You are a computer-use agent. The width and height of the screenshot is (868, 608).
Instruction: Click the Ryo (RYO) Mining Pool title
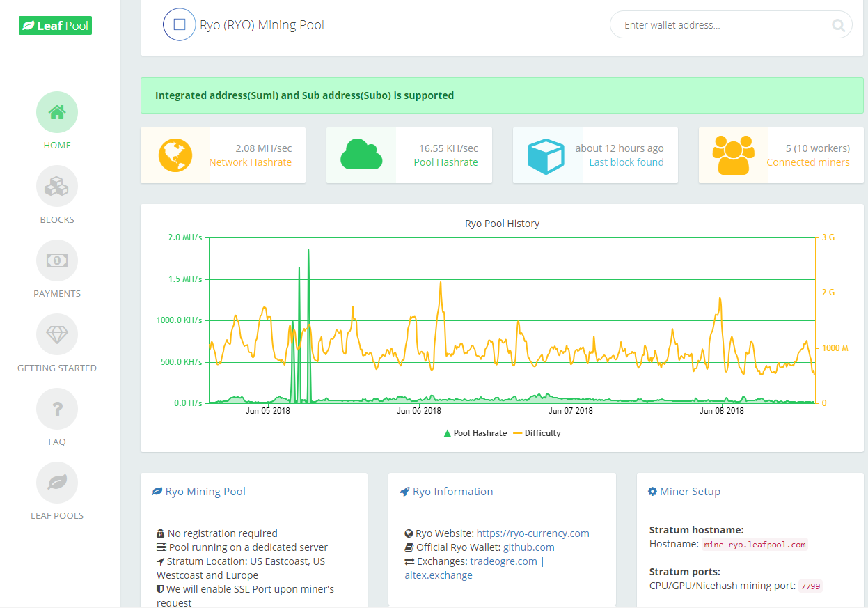pyautogui.click(x=262, y=25)
